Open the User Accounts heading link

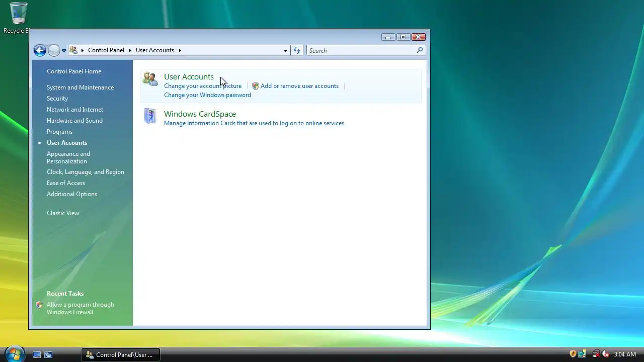189,76
